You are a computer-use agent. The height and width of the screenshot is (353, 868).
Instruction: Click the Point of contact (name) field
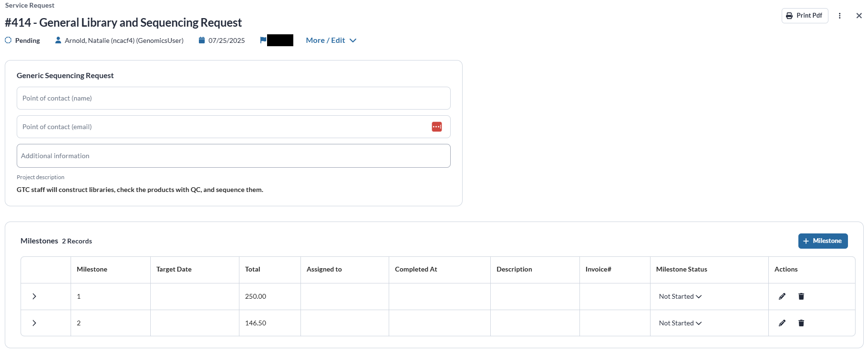(233, 98)
